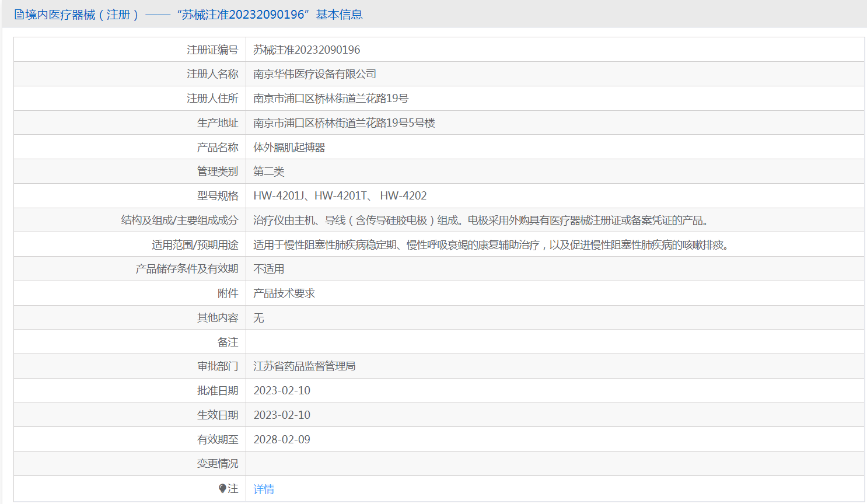This screenshot has width=867, height=504.
Task: Select the registration number 苏械注准20232090196 value
Action: tap(307, 50)
